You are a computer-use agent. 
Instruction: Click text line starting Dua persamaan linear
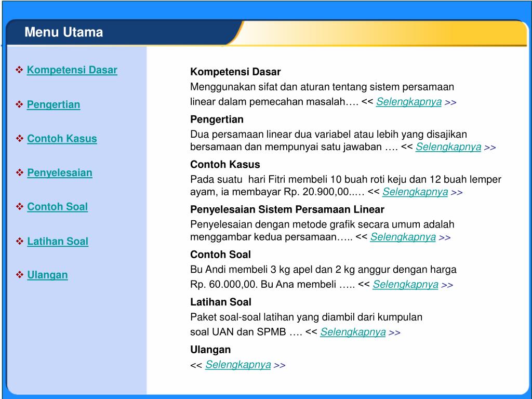click(x=329, y=135)
